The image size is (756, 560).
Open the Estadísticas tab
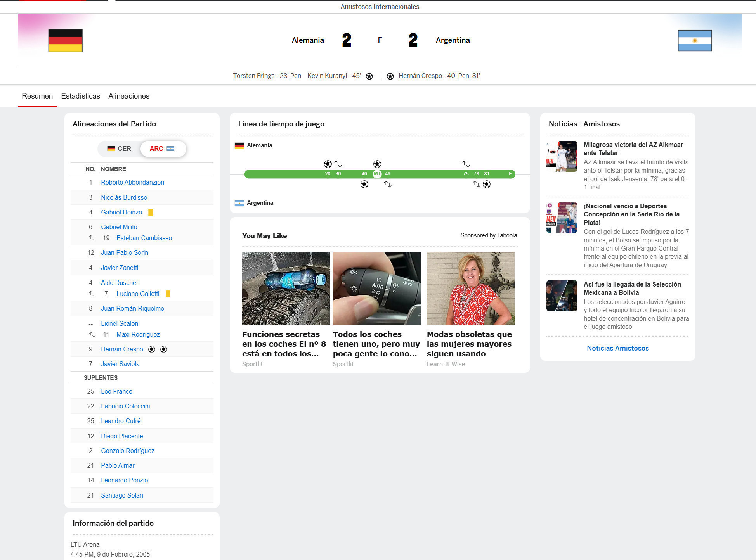coord(80,96)
